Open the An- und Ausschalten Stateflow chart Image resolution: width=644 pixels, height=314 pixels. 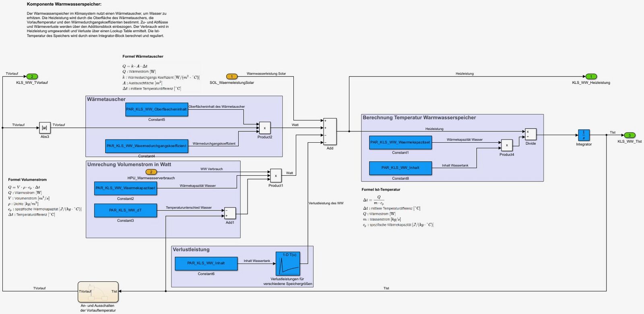click(98, 292)
